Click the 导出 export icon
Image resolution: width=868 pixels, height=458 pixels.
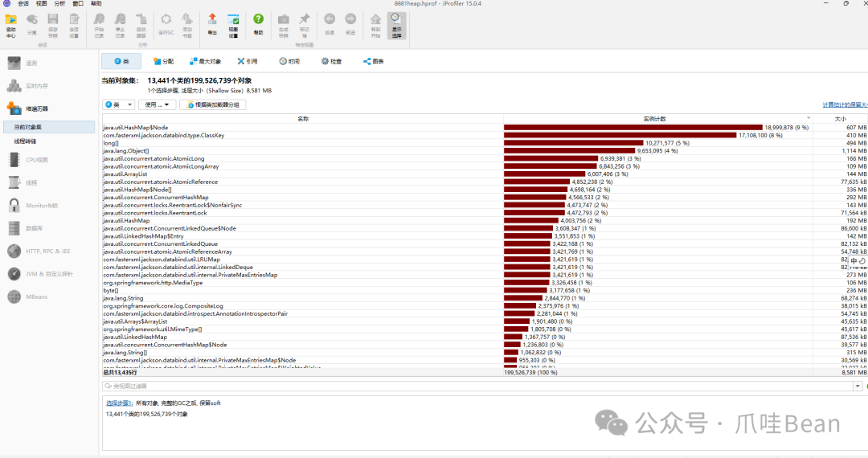tap(212, 26)
